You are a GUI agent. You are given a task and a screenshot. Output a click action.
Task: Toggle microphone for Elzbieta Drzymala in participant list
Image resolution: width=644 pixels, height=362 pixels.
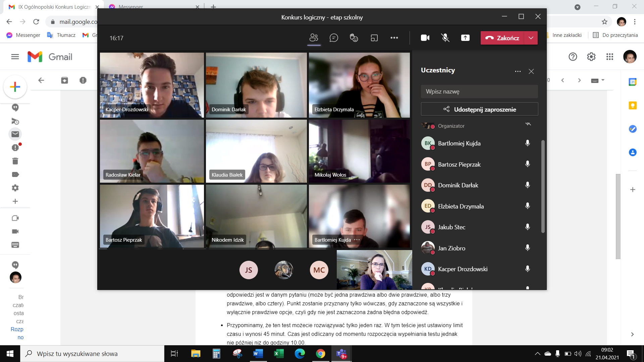pyautogui.click(x=528, y=206)
